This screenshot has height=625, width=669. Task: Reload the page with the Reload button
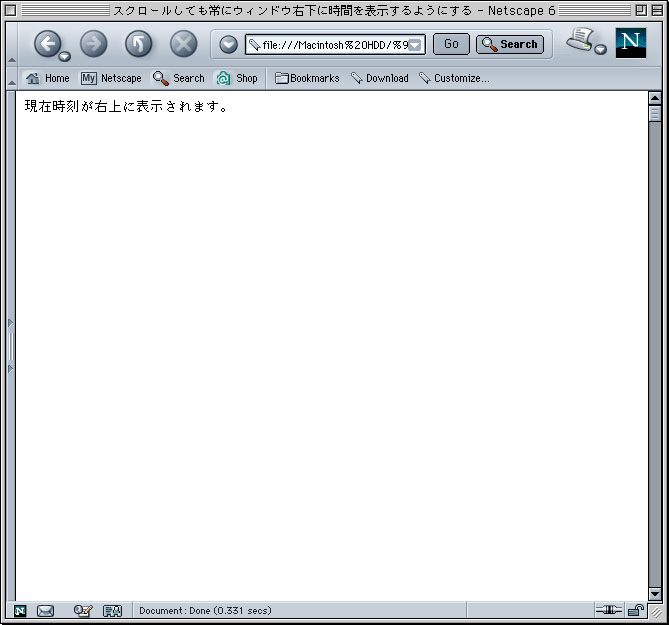tap(139, 44)
